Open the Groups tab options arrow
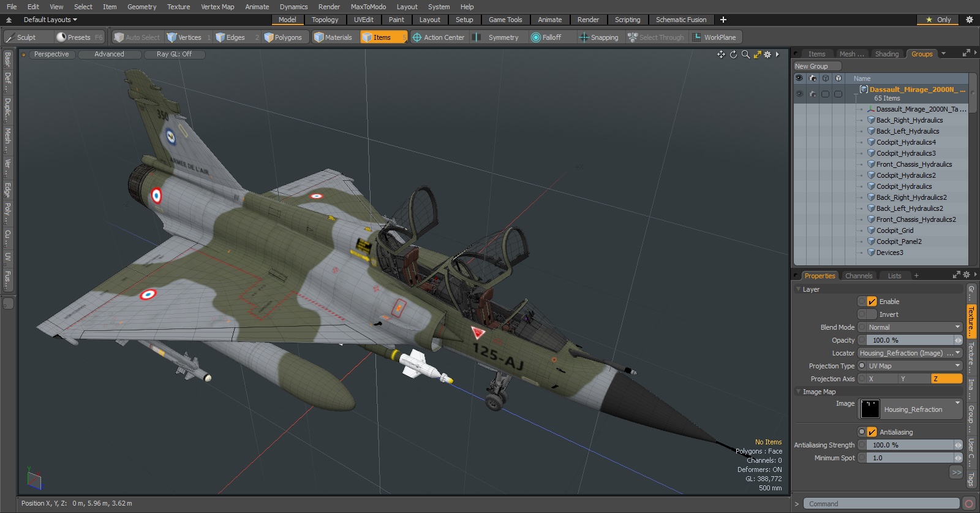This screenshot has width=980, height=513. coord(943,54)
